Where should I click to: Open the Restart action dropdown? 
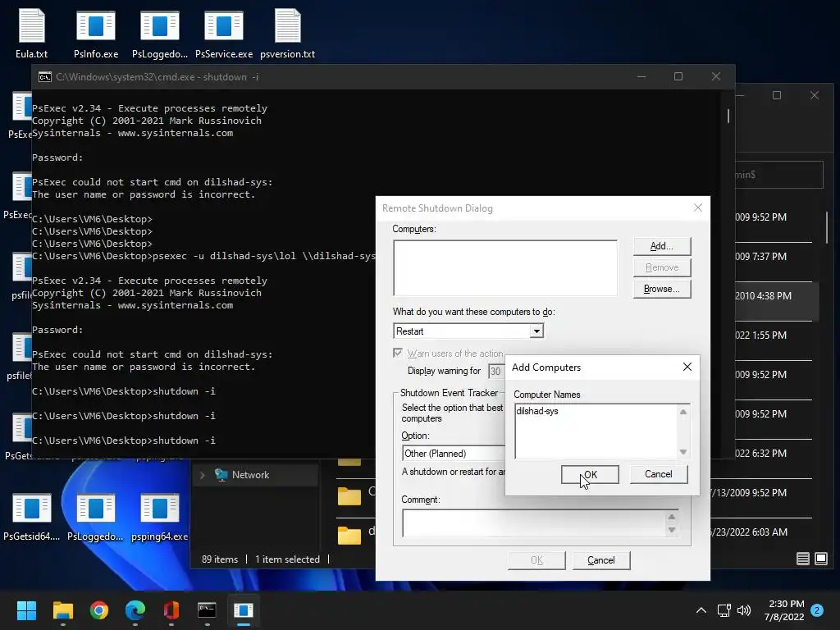point(536,331)
